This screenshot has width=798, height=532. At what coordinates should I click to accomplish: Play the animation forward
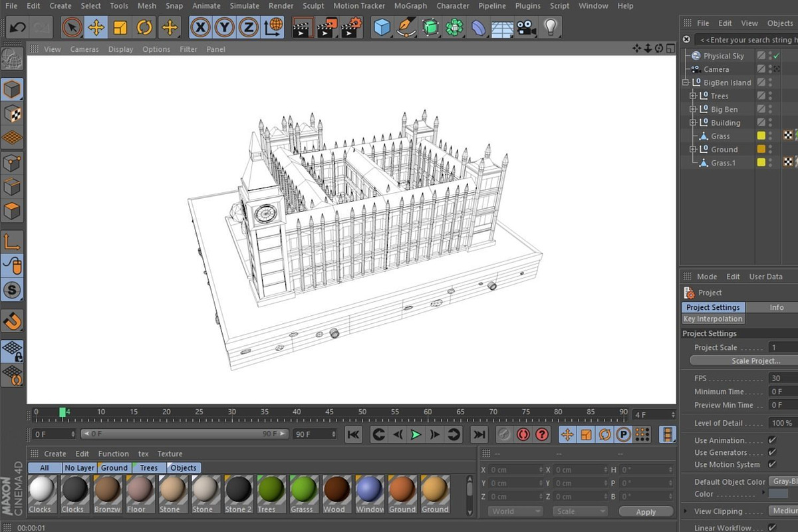pyautogui.click(x=416, y=434)
